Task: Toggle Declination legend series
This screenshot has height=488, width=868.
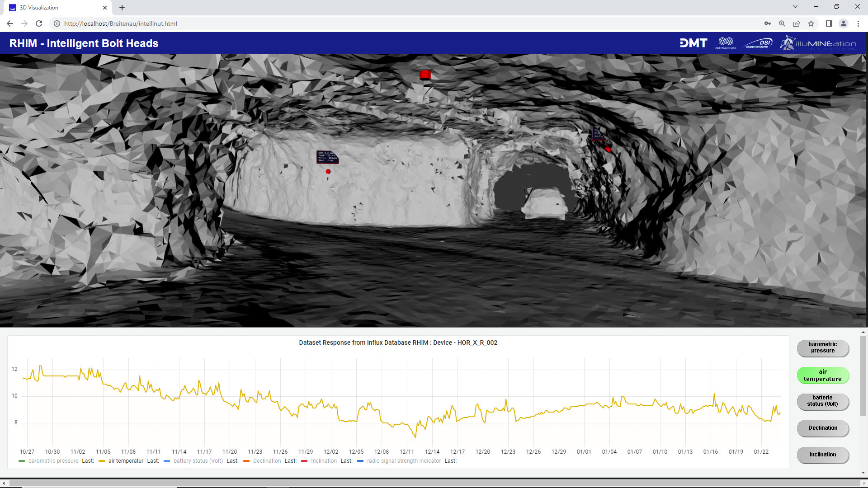Action: tap(266, 461)
